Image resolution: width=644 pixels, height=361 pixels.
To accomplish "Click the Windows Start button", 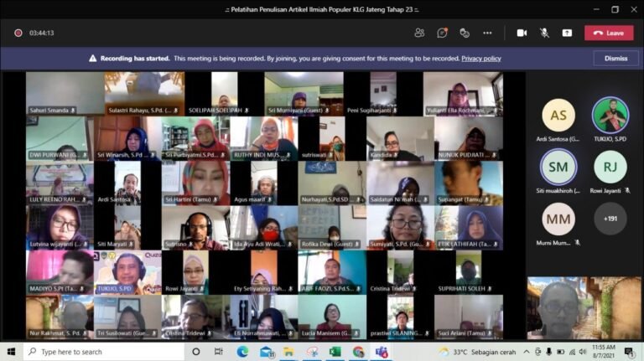I will [x=11, y=352].
